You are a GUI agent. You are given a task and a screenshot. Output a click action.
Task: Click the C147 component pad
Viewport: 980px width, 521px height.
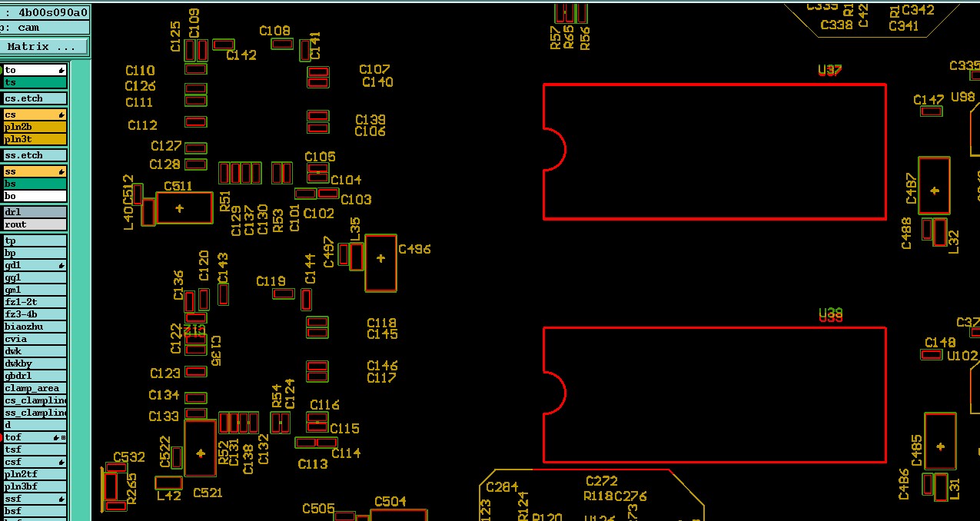[932, 111]
